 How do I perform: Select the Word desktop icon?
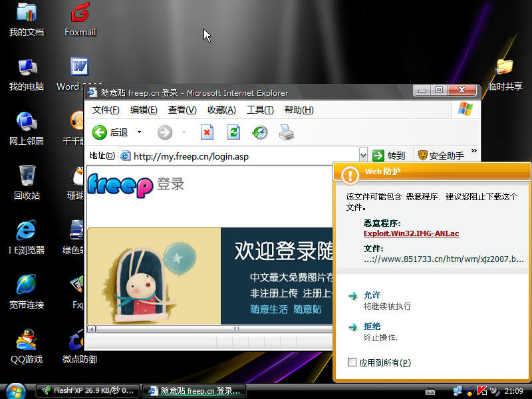tap(80, 74)
